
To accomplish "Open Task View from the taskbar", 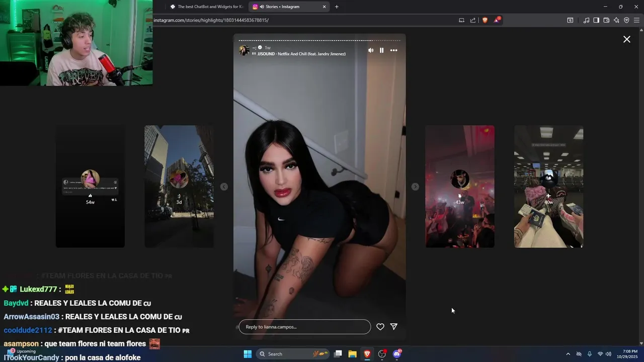I will coord(338,354).
